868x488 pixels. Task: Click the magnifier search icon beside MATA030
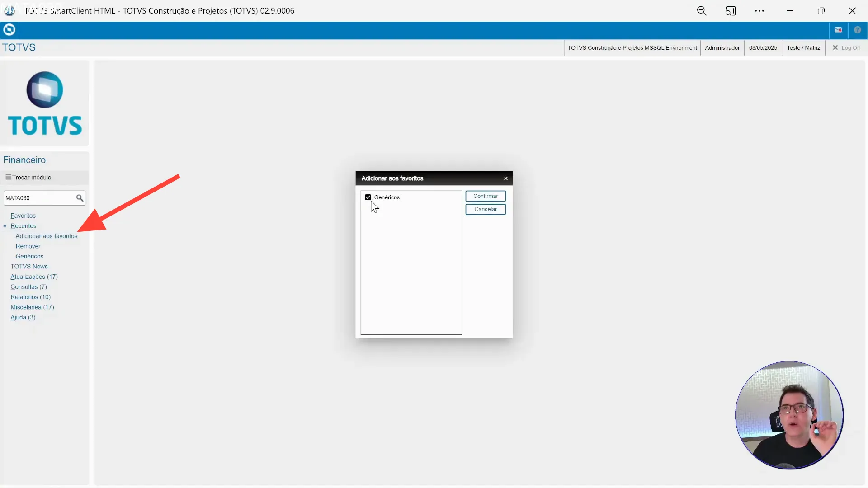click(80, 198)
